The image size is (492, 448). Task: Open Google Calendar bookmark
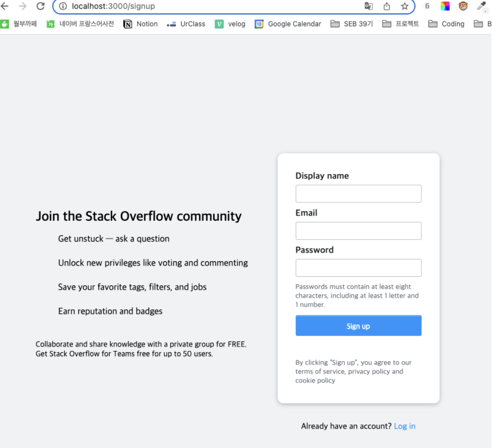[288, 24]
